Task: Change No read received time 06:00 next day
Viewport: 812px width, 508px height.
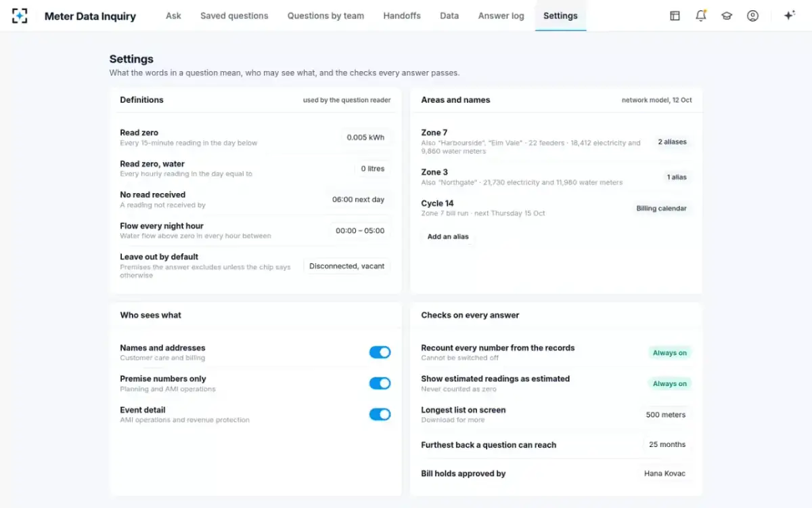Action: [358, 200]
